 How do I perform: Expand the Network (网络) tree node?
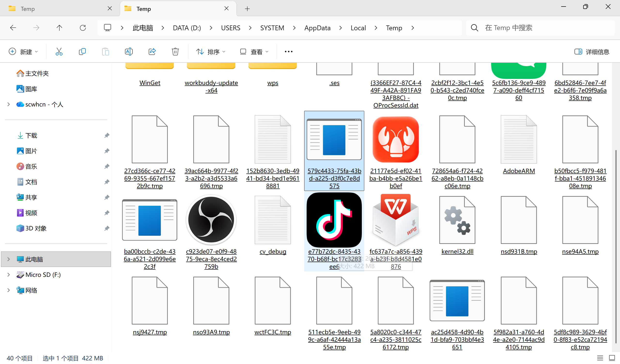[x=9, y=290]
